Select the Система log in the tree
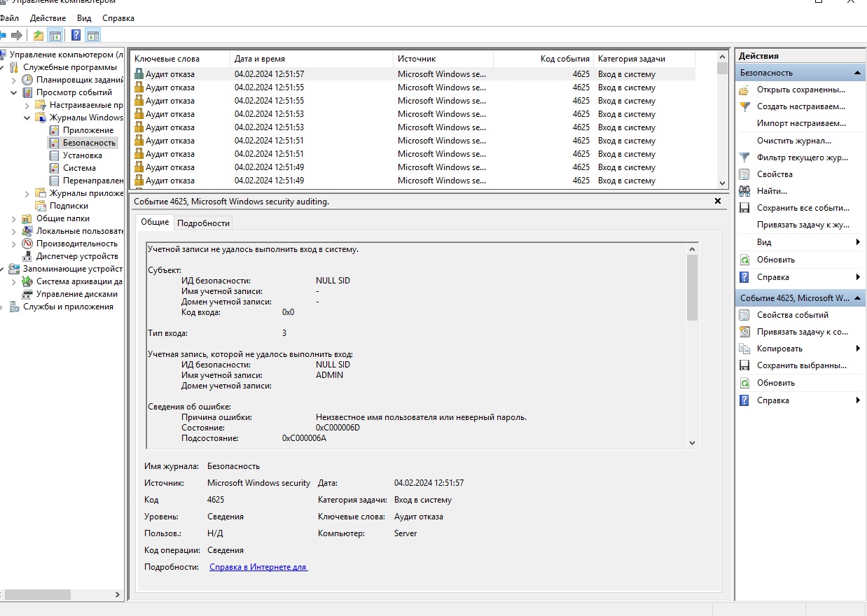Screen dimensions: 867x616 click(79, 168)
